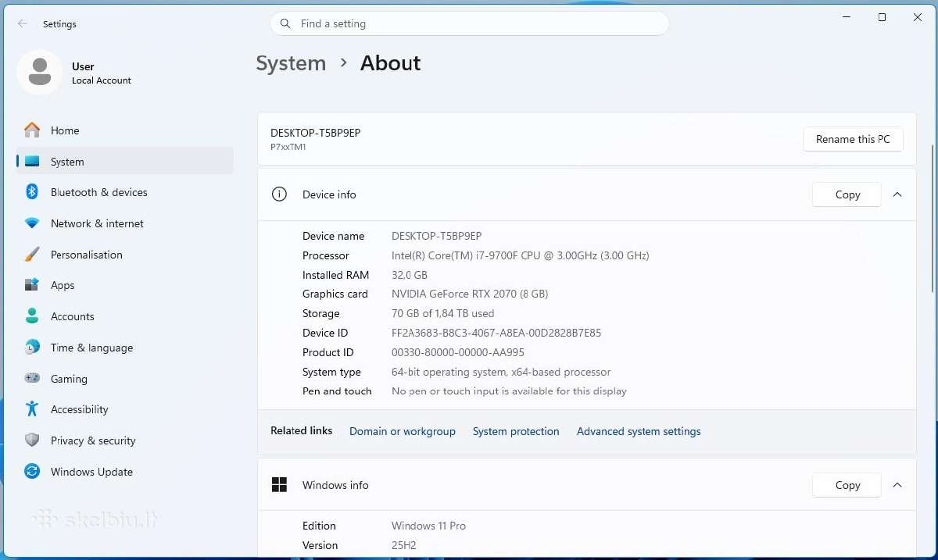
Task: Open the Home settings page
Action: click(x=125, y=130)
